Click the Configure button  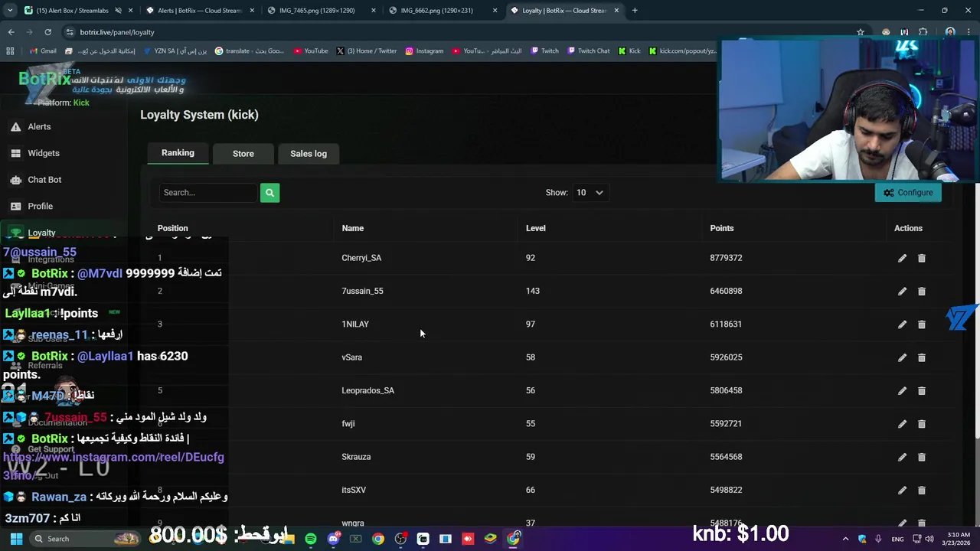coord(908,193)
